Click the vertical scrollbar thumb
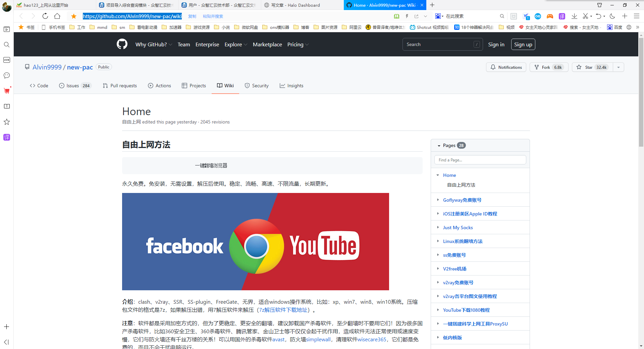Image resolution: width=644 pixels, height=349 pixels. pos(641,92)
